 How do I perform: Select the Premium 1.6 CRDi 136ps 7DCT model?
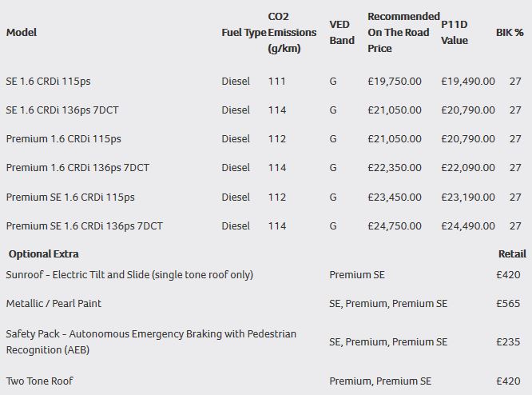coord(77,168)
